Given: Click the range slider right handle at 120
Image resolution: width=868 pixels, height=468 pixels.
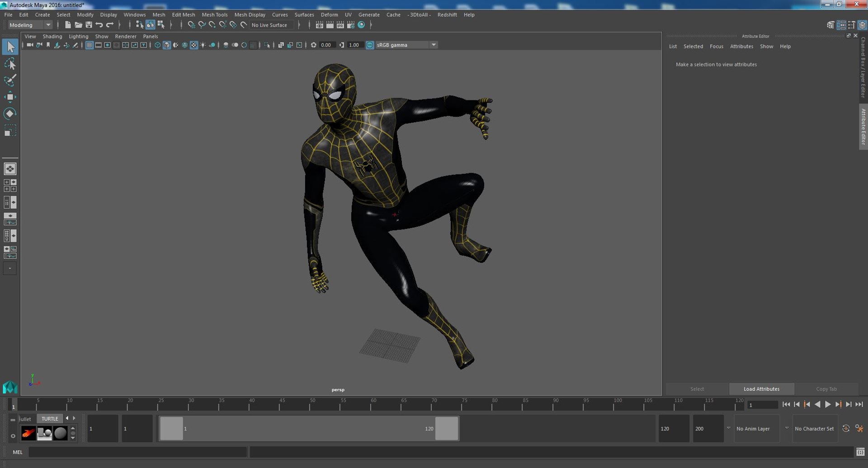Looking at the screenshot, I should 447,428.
